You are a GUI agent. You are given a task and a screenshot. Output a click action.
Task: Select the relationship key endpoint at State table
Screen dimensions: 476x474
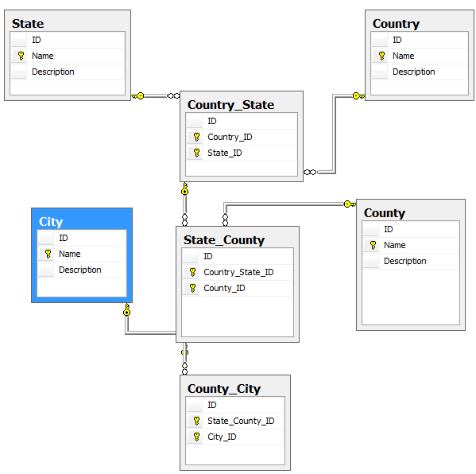click(x=137, y=96)
